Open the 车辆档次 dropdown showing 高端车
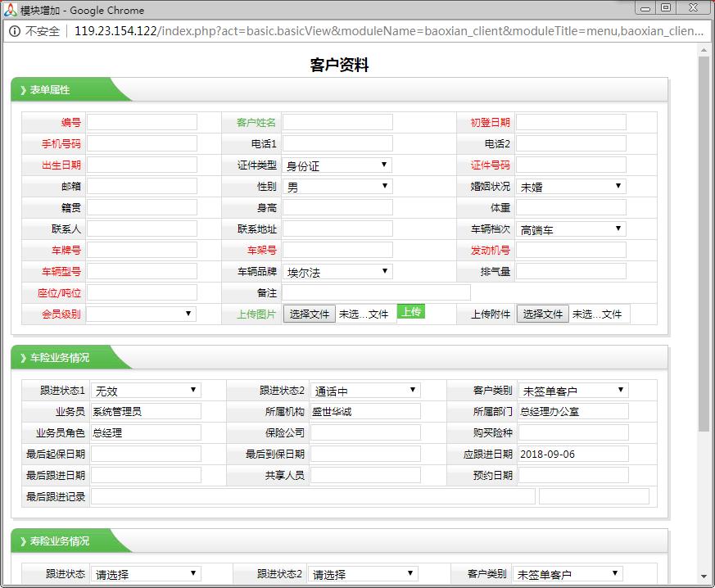715x588 pixels. (571, 228)
